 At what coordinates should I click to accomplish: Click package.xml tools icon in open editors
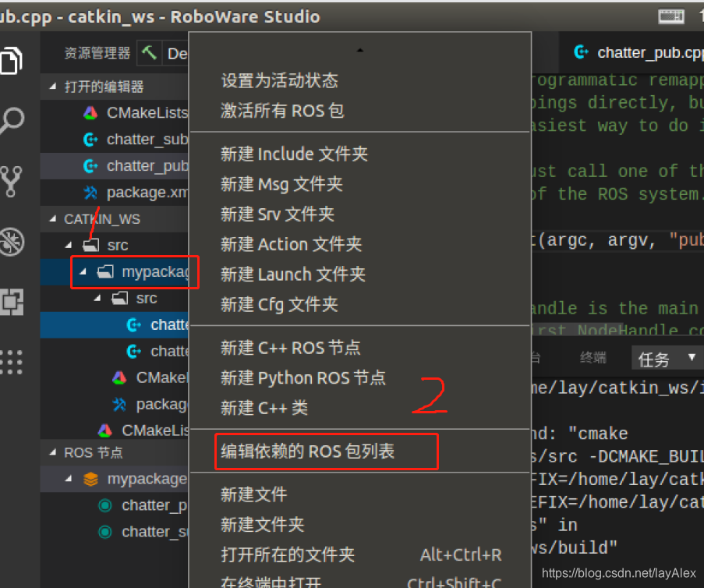coord(90,193)
